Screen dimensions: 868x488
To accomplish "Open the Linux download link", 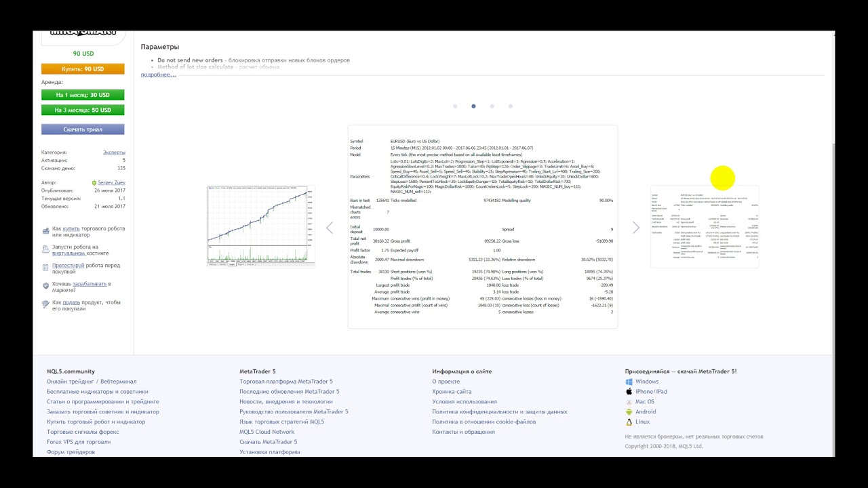I will 642,422.
